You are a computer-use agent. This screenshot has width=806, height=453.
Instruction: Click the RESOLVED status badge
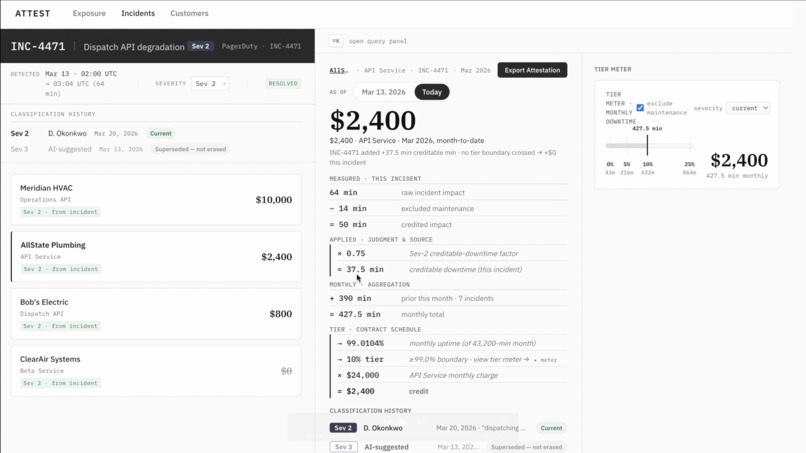point(283,83)
